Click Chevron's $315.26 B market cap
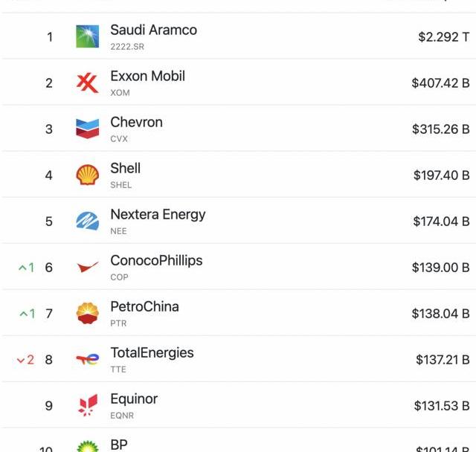This screenshot has width=476, height=452. coord(440,129)
